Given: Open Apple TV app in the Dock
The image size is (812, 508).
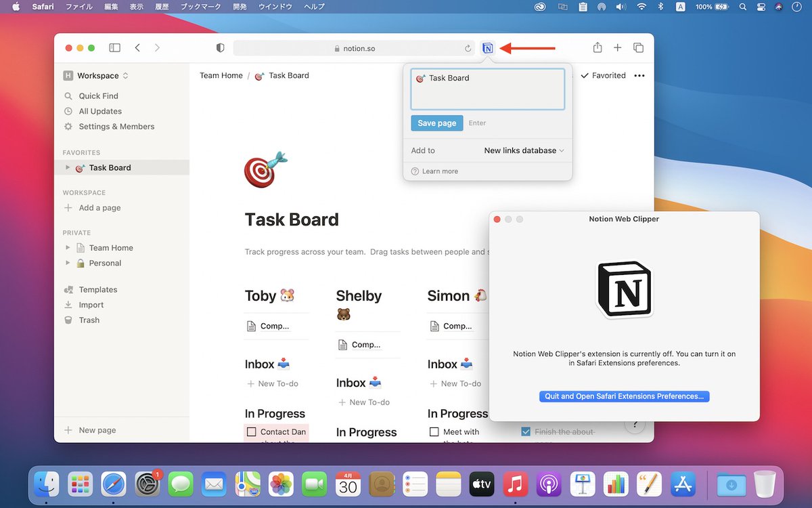Looking at the screenshot, I should (x=482, y=484).
